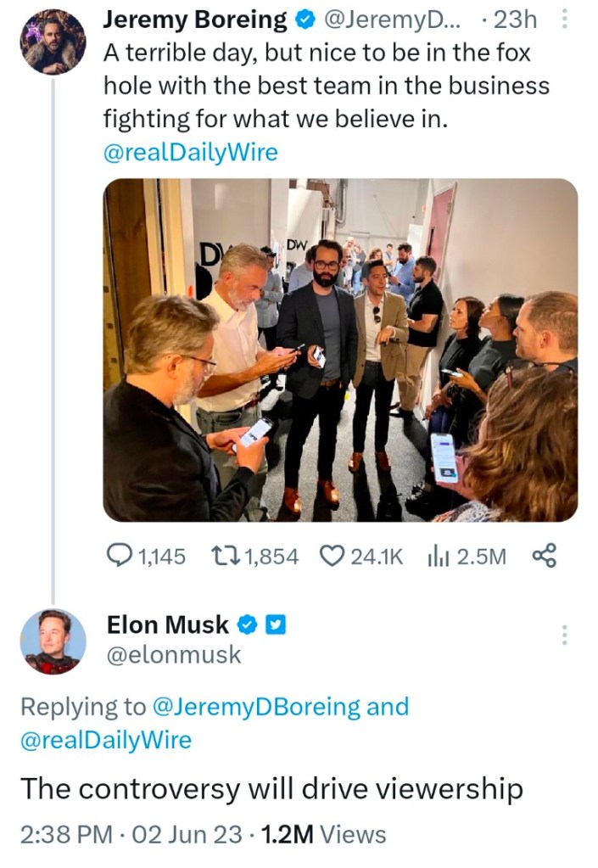
Task: Click Elon Musk's blue verified badge
Action: (x=246, y=625)
